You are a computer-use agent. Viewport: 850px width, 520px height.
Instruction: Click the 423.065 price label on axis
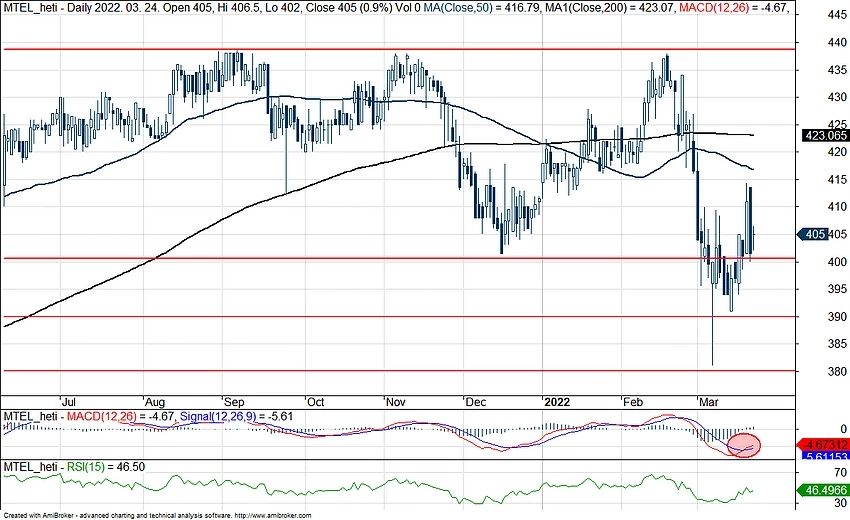click(x=826, y=136)
